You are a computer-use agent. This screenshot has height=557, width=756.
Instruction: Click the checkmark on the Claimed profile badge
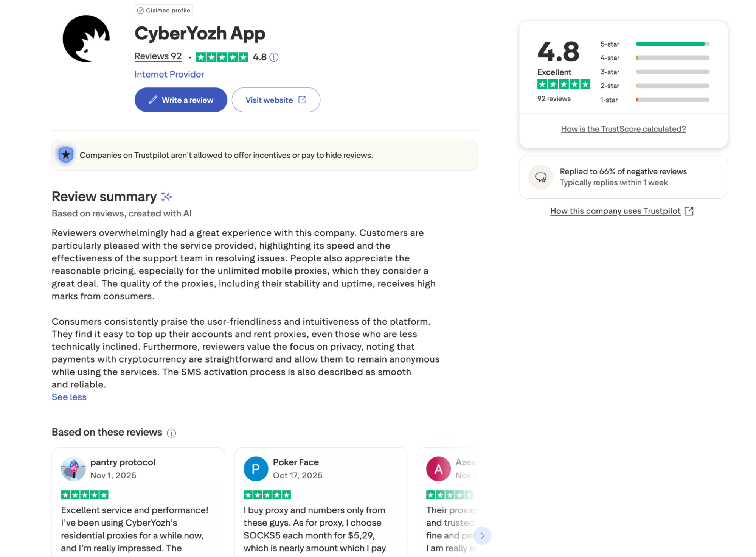coord(141,11)
